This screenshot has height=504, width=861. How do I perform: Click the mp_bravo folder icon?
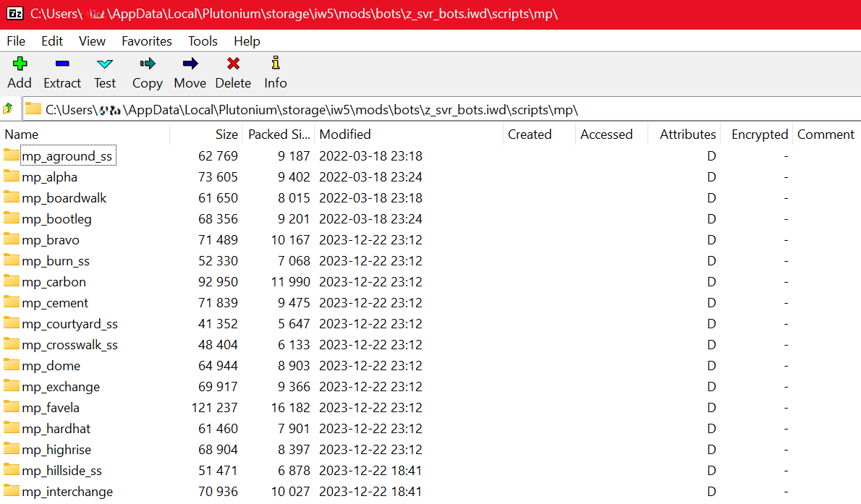[x=12, y=239]
